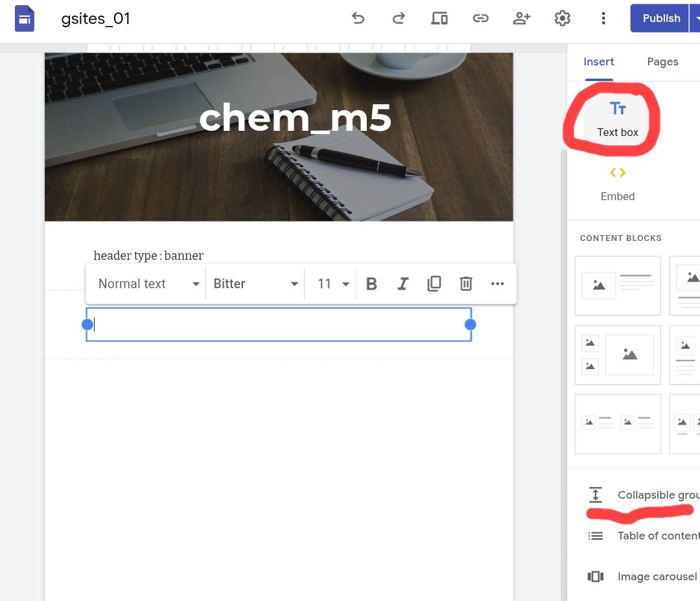This screenshot has height=601, width=700.
Task: Copy published site link icon
Action: pyautogui.click(x=480, y=18)
